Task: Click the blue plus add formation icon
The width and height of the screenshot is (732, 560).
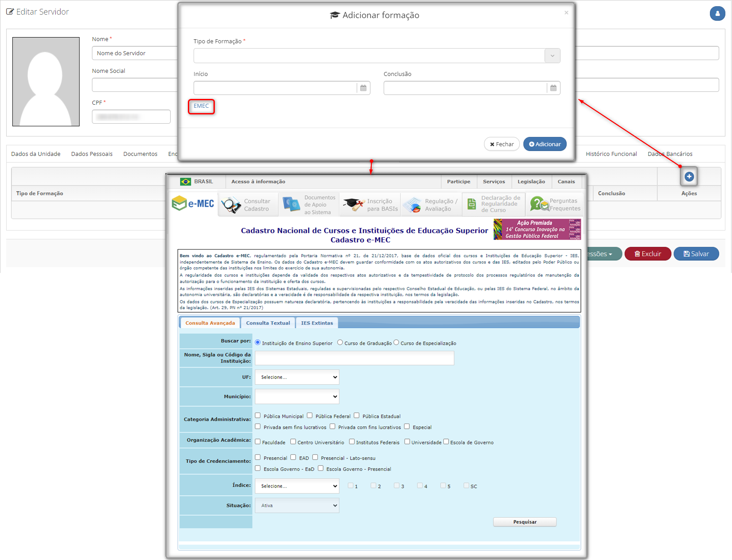Action: [x=689, y=177]
